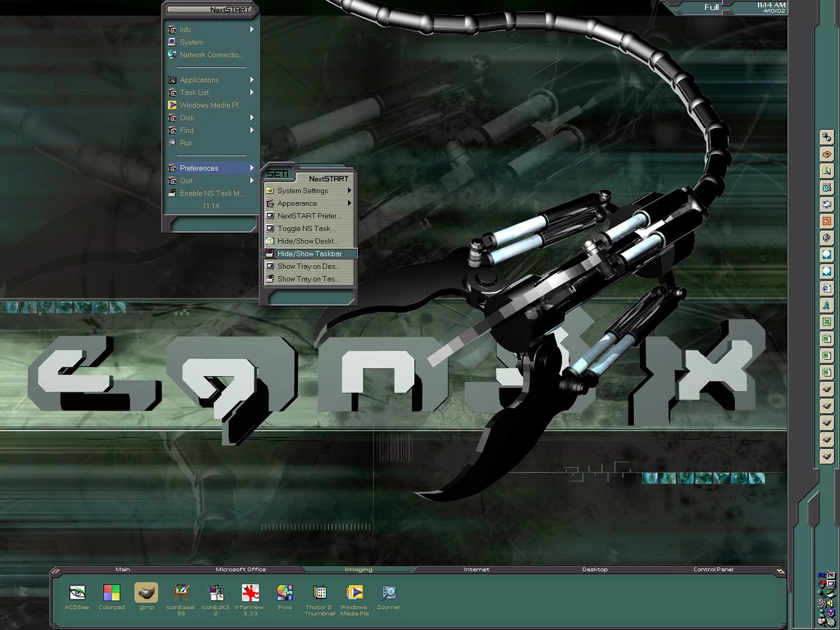Toggle NS Task in the Preferences submenu
Image resolution: width=840 pixels, height=630 pixels.
[x=306, y=228]
